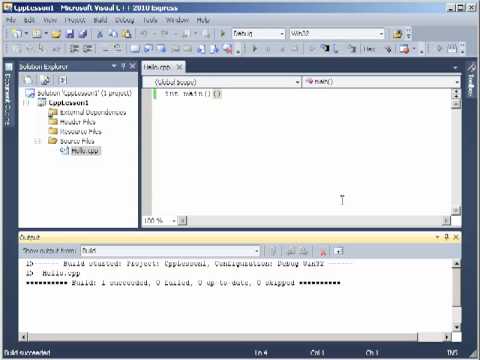
Task: Click Build succeeded status bar text
Action: point(27,353)
